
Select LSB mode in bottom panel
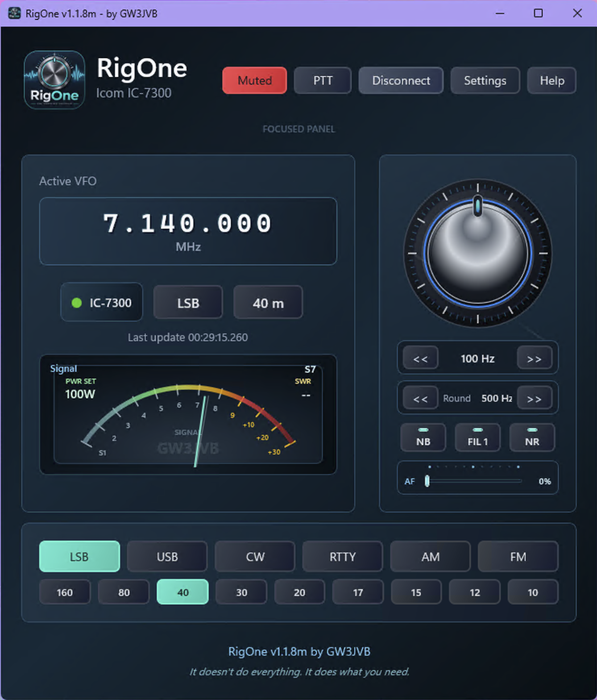click(x=79, y=556)
